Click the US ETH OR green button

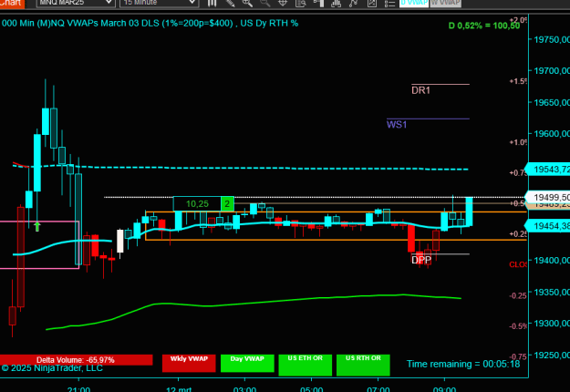tap(306, 366)
